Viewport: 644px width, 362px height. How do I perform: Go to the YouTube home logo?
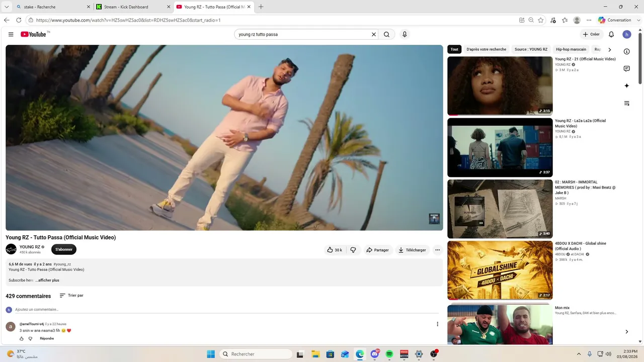(x=33, y=34)
